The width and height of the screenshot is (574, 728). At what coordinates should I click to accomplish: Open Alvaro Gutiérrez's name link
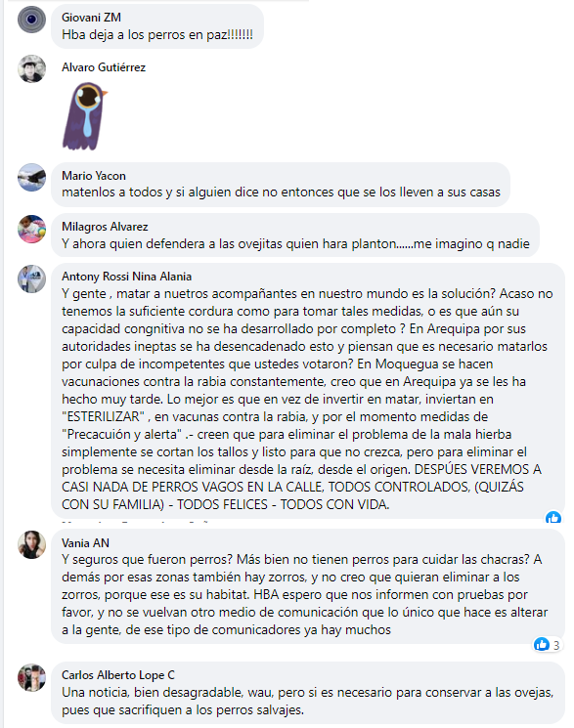tap(104, 67)
